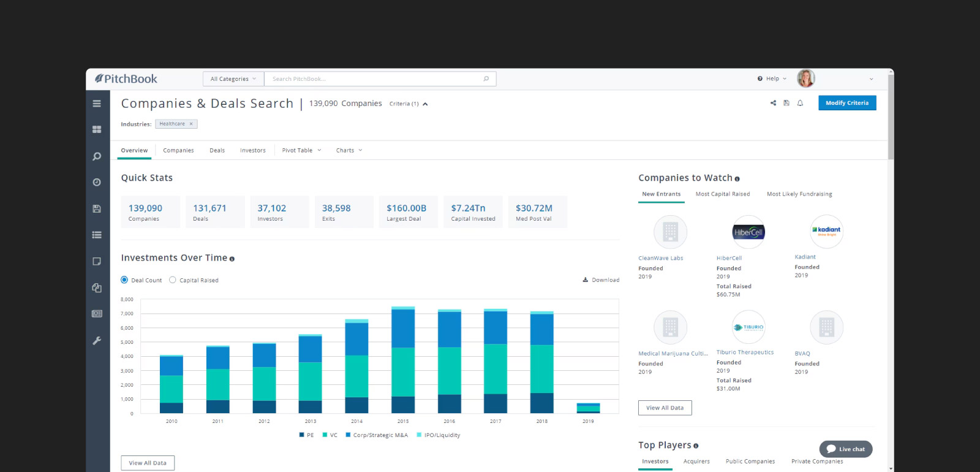Select Top Players Public Companies tab
The width and height of the screenshot is (980, 472).
click(750, 462)
